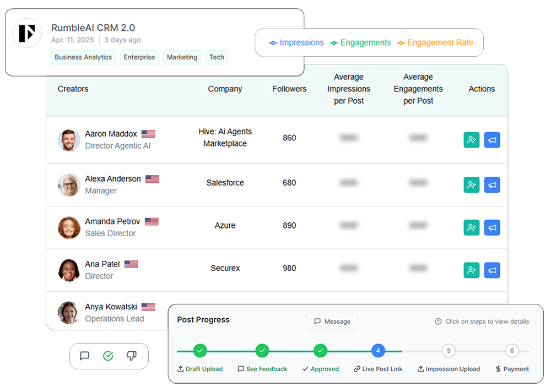Click the name Amanda Petrov
Viewport: 551px width, 392px height.
click(x=112, y=222)
